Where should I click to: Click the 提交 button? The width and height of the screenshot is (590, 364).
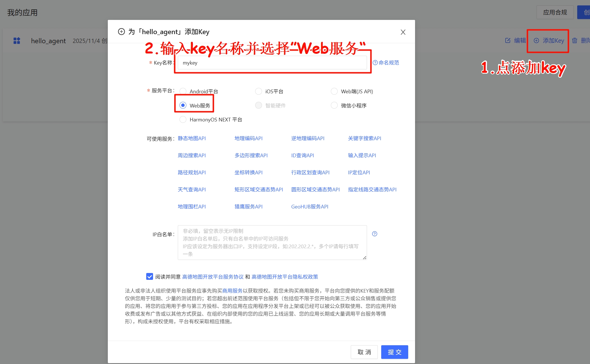click(x=394, y=352)
